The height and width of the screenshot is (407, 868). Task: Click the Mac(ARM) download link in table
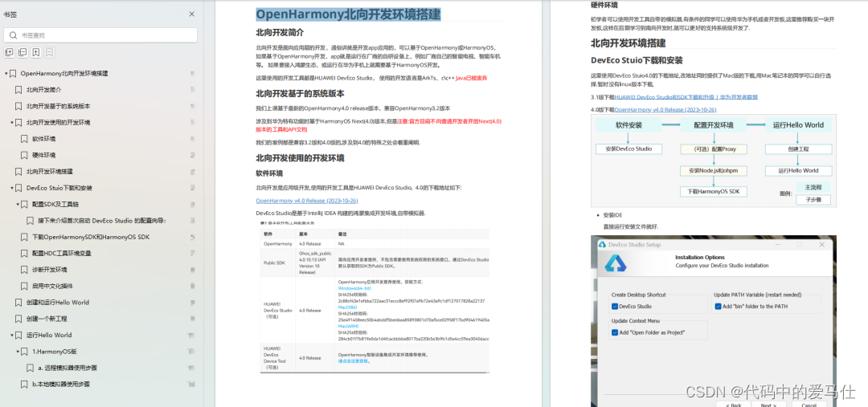click(349, 326)
